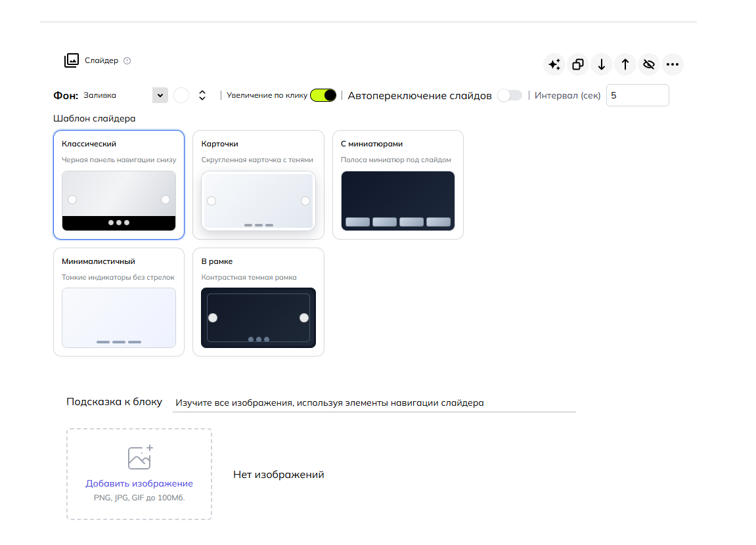Move block down with arrow icon
Viewport: 756px width, 545px height.
[601, 64]
